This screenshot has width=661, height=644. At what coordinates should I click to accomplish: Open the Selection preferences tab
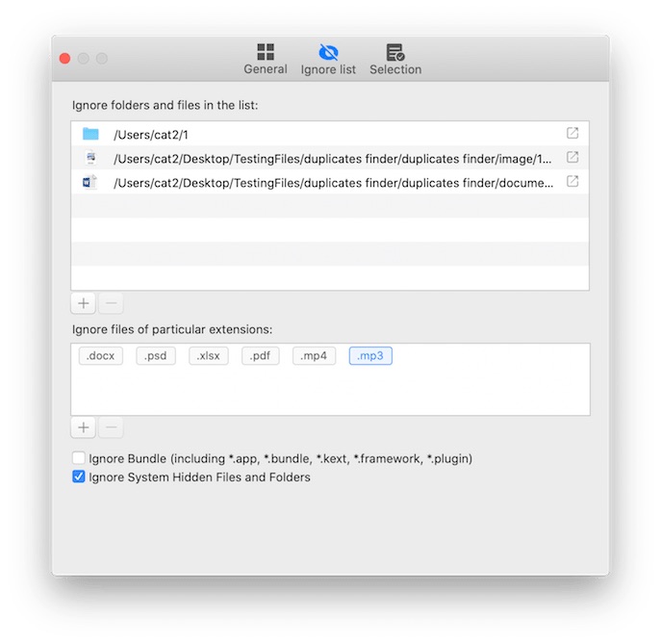point(395,59)
